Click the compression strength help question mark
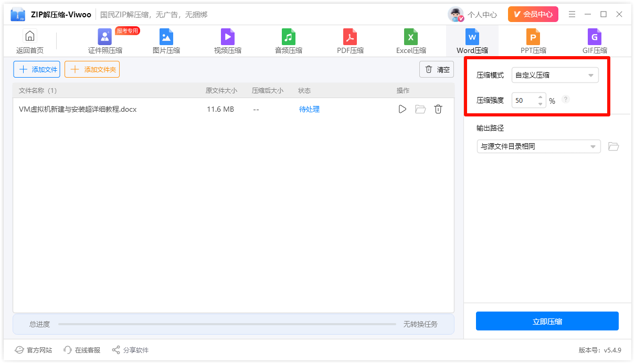 pyautogui.click(x=566, y=99)
